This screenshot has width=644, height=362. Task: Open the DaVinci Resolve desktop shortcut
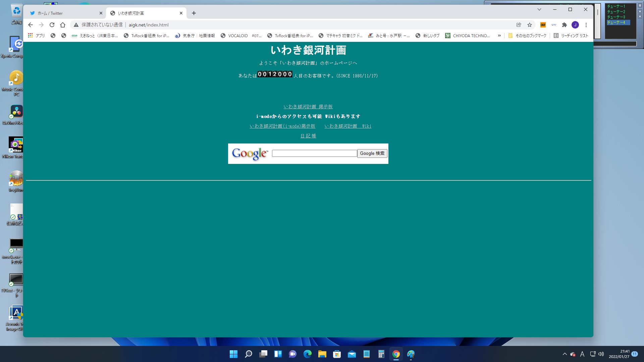coord(13,115)
